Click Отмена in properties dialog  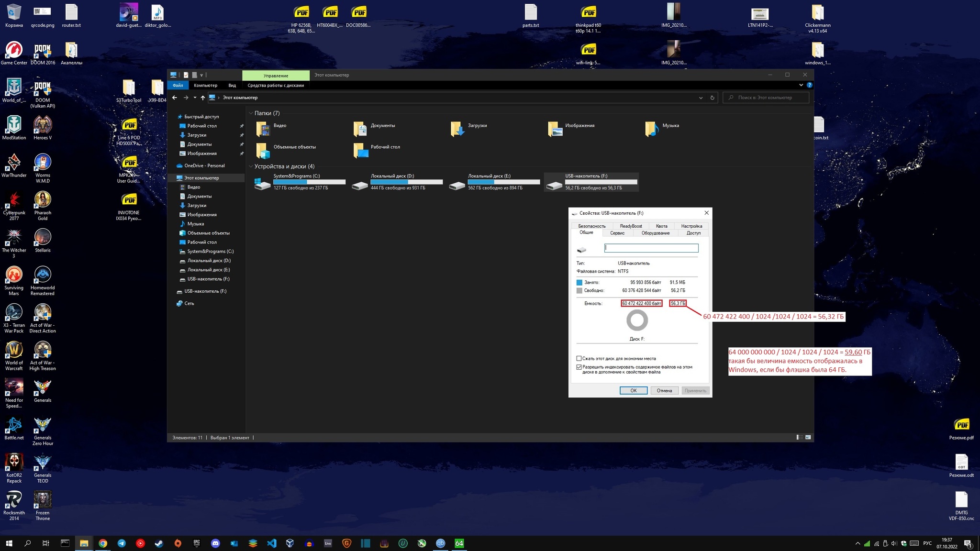(x=664, y=391)
